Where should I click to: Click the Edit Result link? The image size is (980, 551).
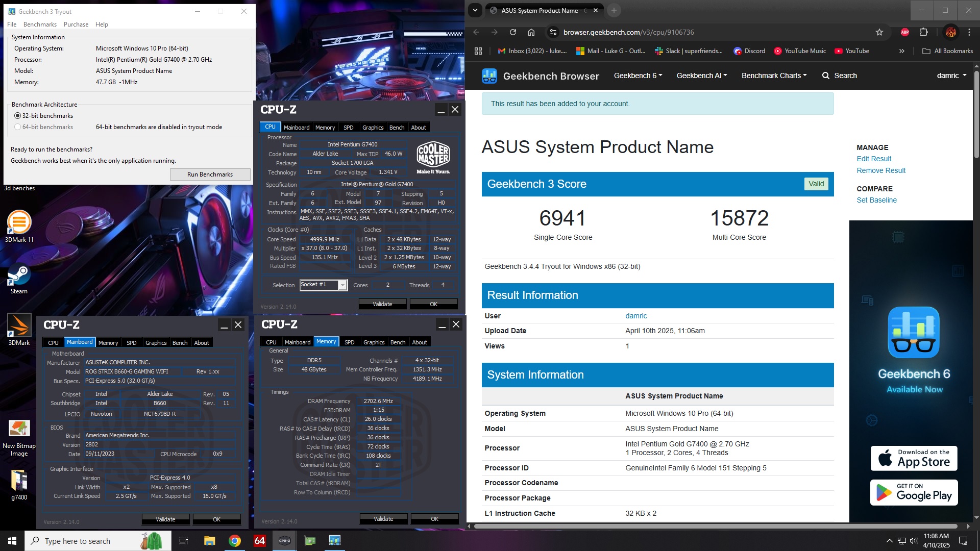(x=874, y=159)
